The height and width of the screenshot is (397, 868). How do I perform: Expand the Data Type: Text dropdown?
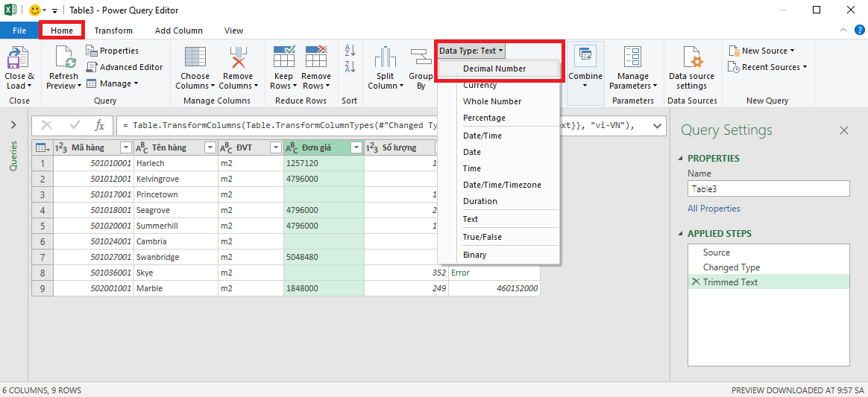tap(471, 51)
